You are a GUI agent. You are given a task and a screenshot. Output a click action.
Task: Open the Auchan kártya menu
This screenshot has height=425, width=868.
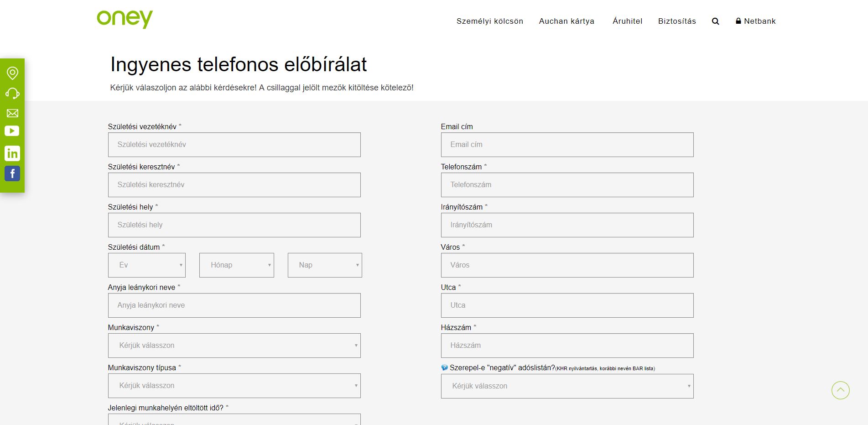pyautogui.click(x=567, y=21)
